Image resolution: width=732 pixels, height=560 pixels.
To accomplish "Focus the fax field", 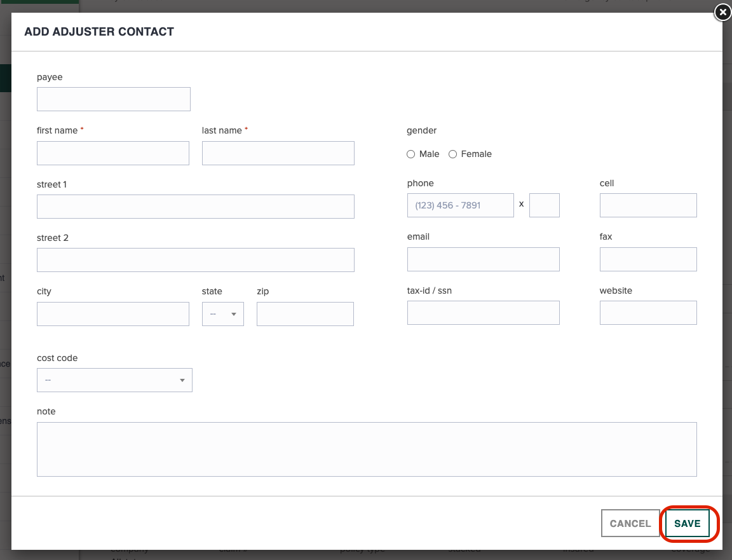I will pos(648,259).
